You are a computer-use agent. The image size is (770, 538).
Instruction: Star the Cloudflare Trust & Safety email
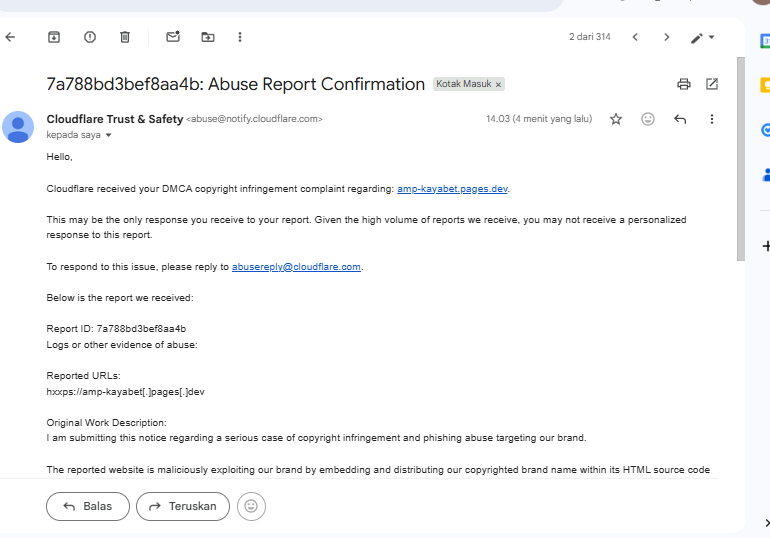pyautogui.click(x=616, y=119)
